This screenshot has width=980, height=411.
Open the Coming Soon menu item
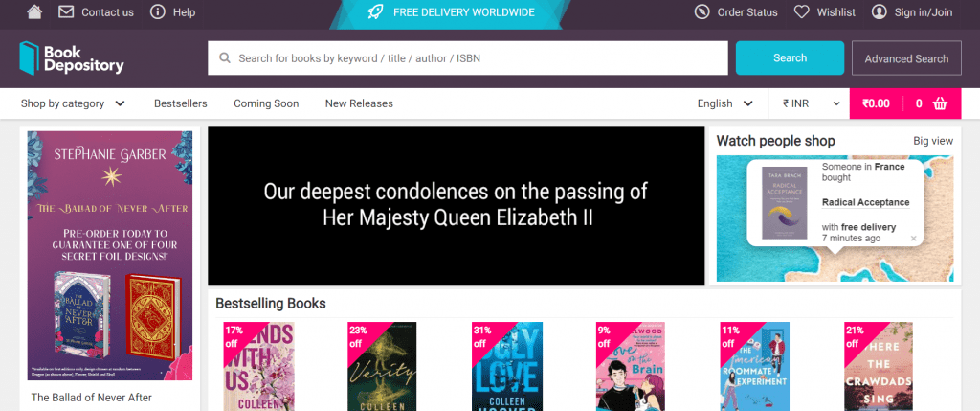[266, 103]
